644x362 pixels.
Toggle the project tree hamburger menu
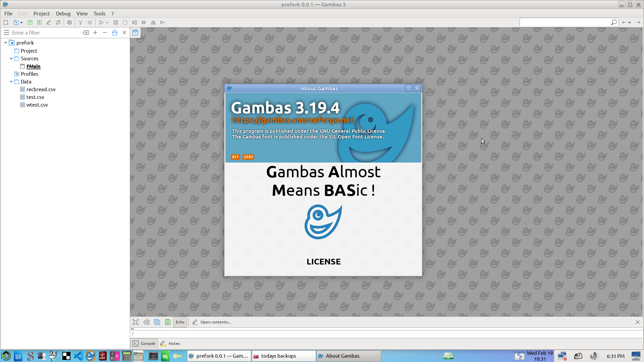point(6,33)
